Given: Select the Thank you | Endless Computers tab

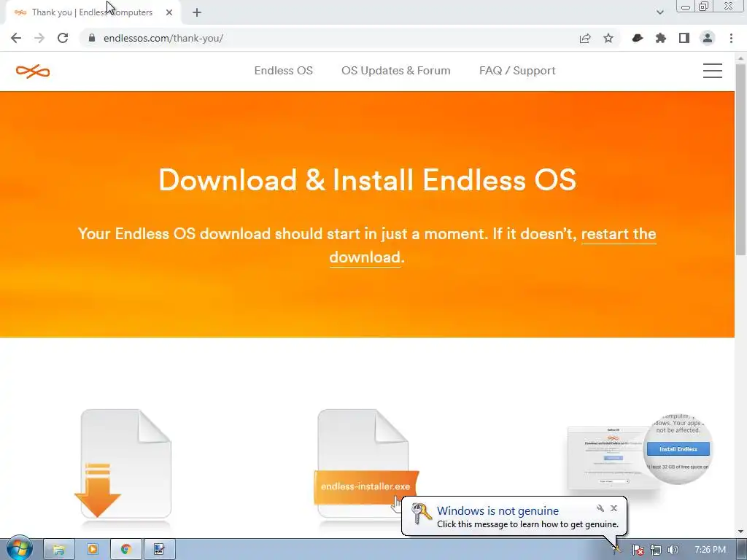Looking at the screenshot, I should [x=92, y=13].
